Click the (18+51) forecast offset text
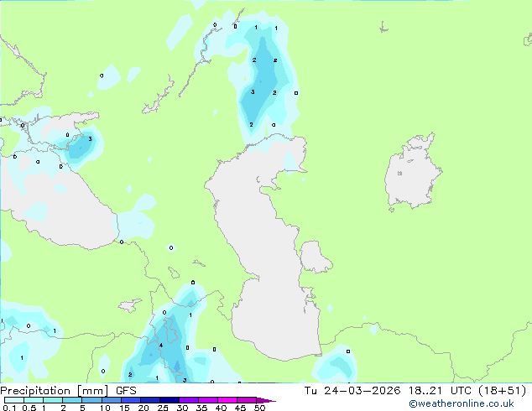The image size is (532, 411). 503,391
